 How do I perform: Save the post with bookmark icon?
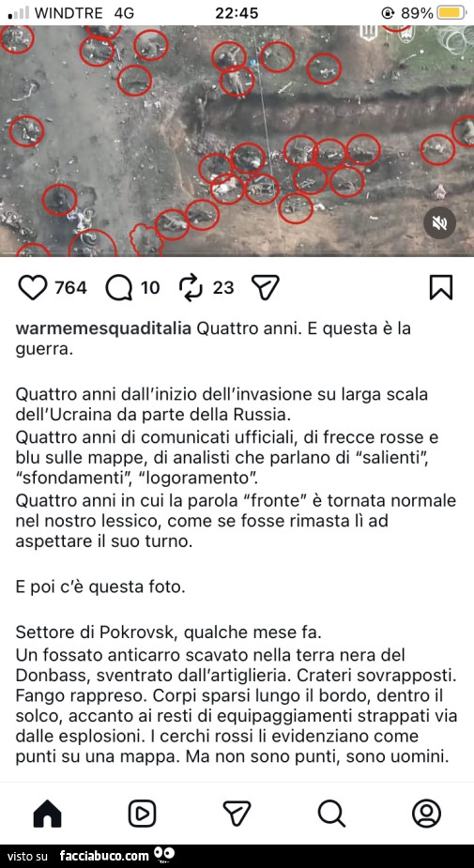441,288
